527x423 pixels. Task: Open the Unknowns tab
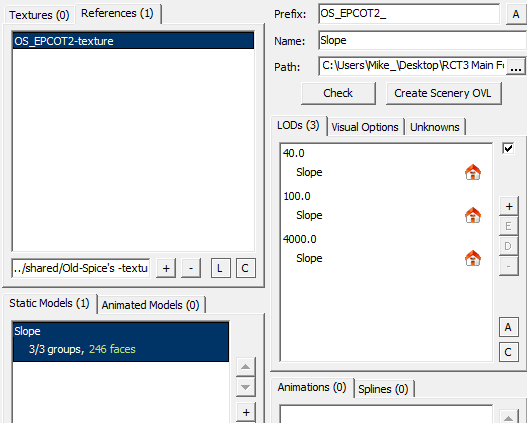[435, 127]
